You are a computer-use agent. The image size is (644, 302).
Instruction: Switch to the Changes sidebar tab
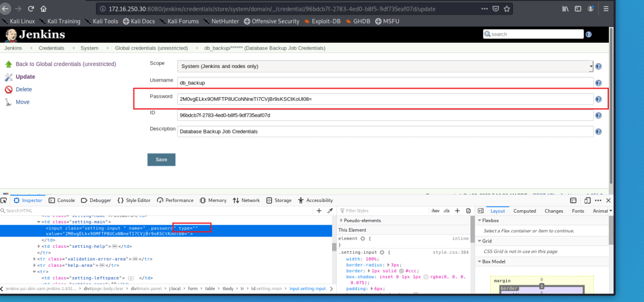coord(553,211)
